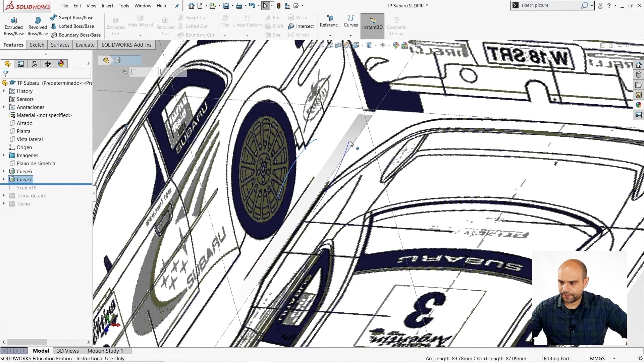Open the Curves dropdown arrow

(351, 36)
